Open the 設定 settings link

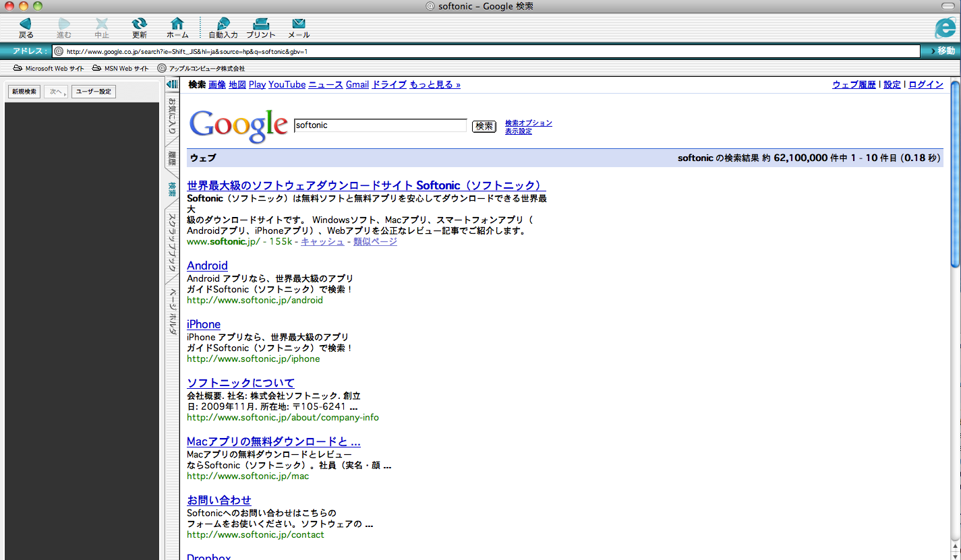click(892, 85)
